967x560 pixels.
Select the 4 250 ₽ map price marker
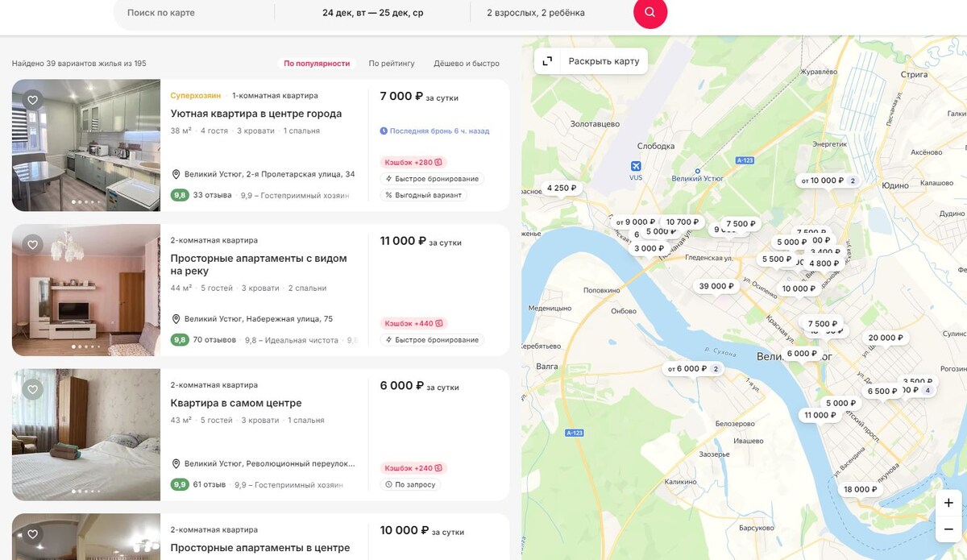point(562,189)
